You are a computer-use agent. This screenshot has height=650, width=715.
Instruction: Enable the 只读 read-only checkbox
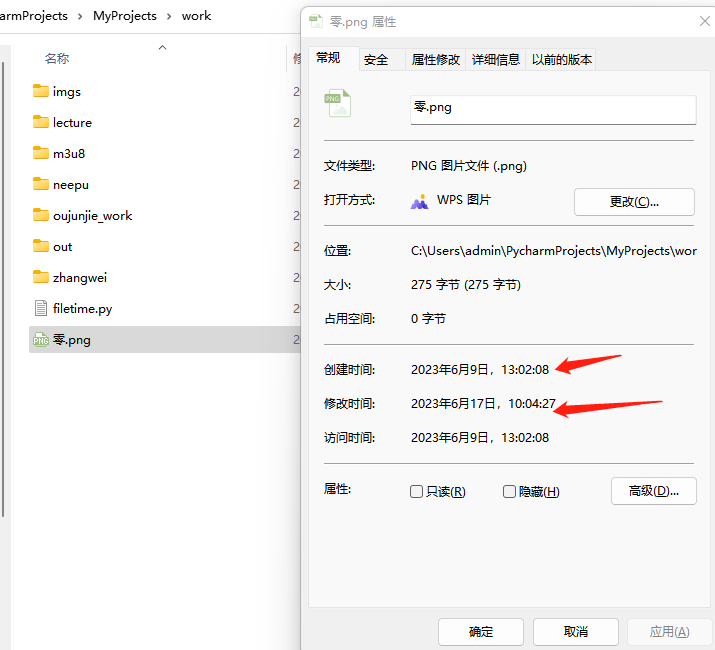click(417, 492)
